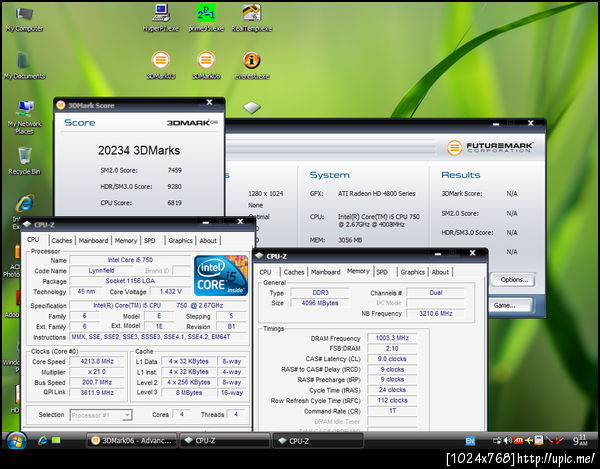Click the CAS# Latency 9.0 clocks value
Screen dimensions: 600x469
click(x=392, y=359)
